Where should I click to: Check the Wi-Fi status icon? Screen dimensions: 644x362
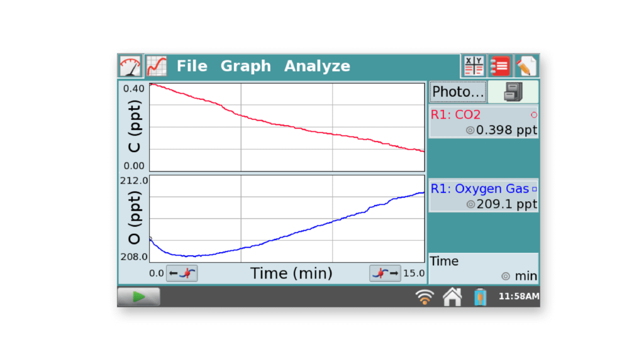click(424, 296)
